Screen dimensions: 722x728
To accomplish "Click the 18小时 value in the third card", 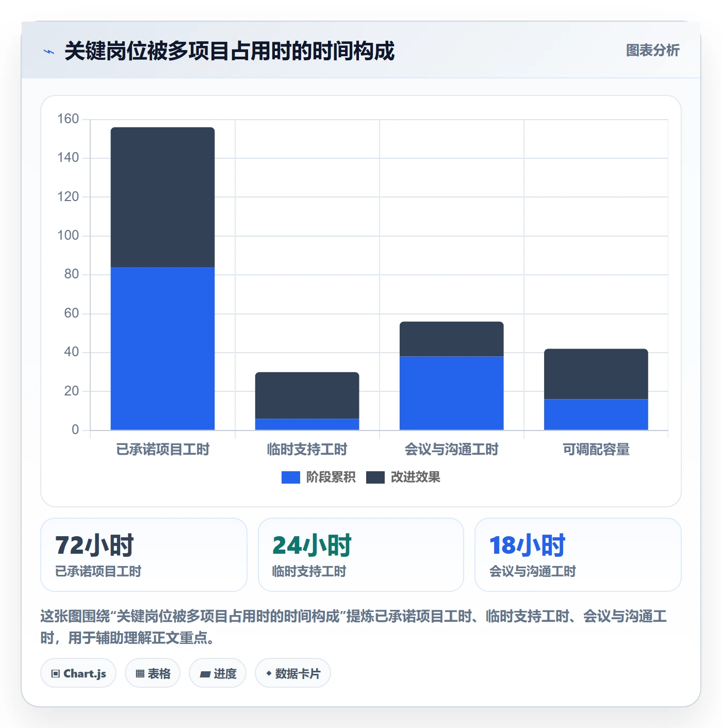I will tap(527, 545).
